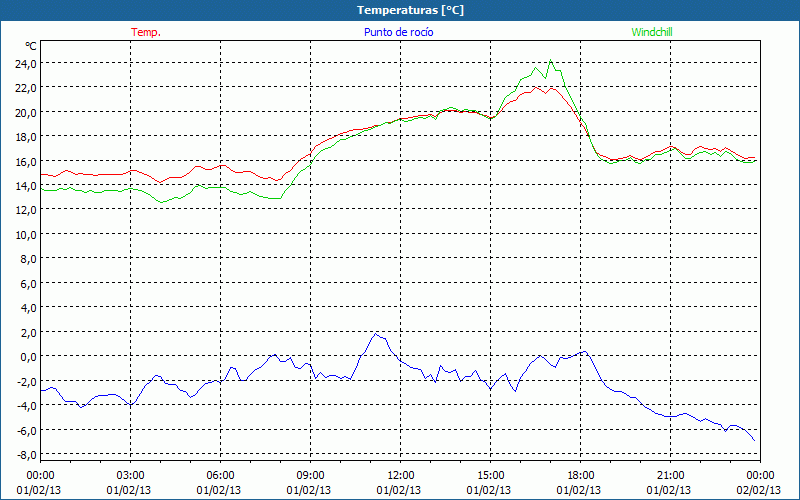Click the 02/02/13 date label
Screen dimensions: 800x500
click(759, 490)
